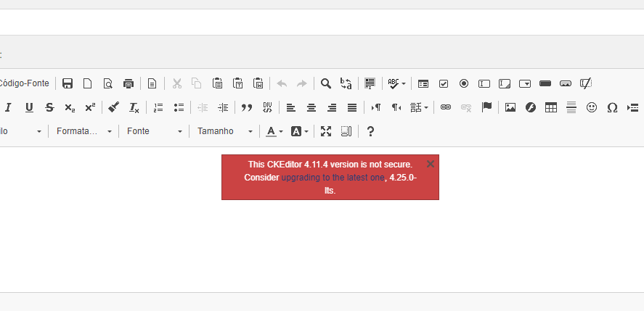This screenshot has width=644, height=311.
Task: Toggle Strikethrough formatting
Action: pyautogui.click(x=49, y=107)
